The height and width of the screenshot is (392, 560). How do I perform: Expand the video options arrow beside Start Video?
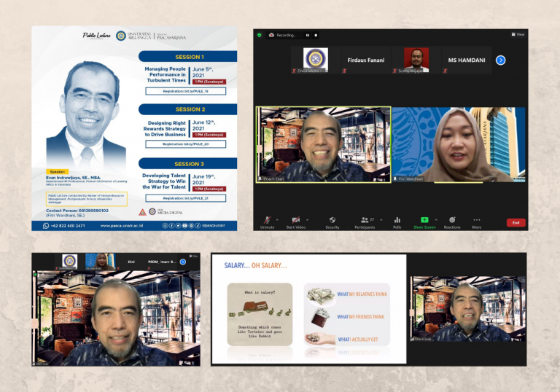tap(307, 220)
